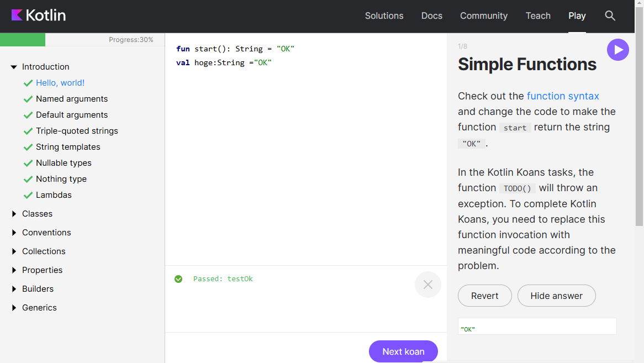Click the Simple Functions heading
The width and height of the screenshot is (644, 363).
527,65
